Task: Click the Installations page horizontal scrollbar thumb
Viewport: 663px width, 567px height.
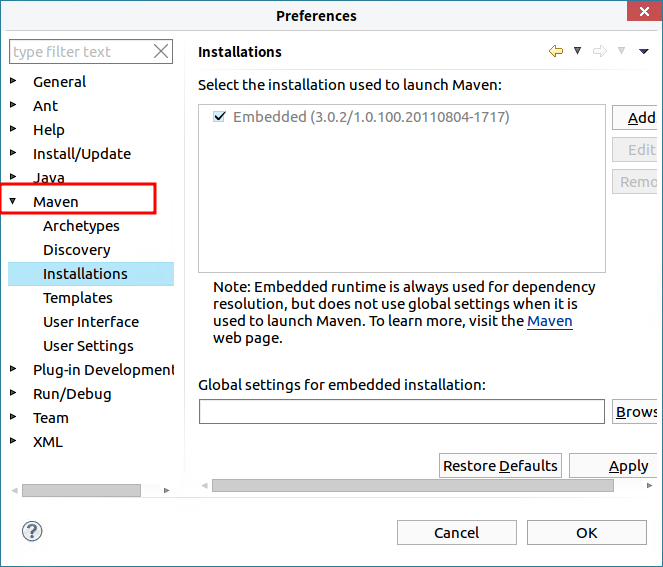Action: point(413,485)
